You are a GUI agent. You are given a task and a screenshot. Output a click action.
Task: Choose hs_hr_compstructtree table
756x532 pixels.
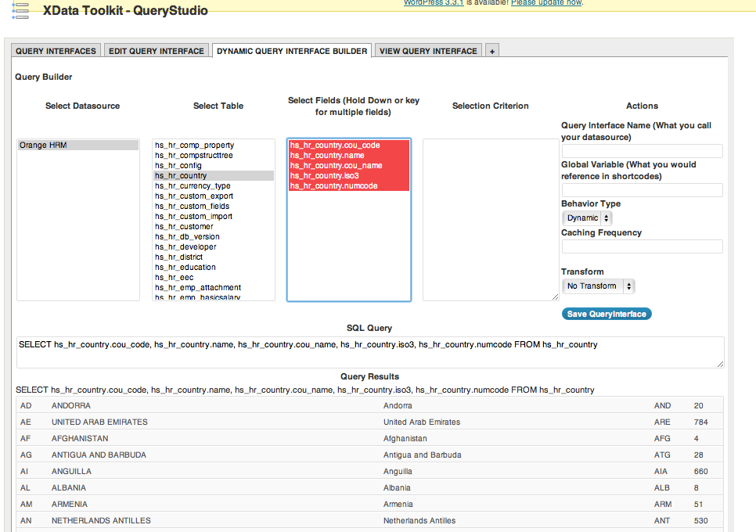click(214, 155)
